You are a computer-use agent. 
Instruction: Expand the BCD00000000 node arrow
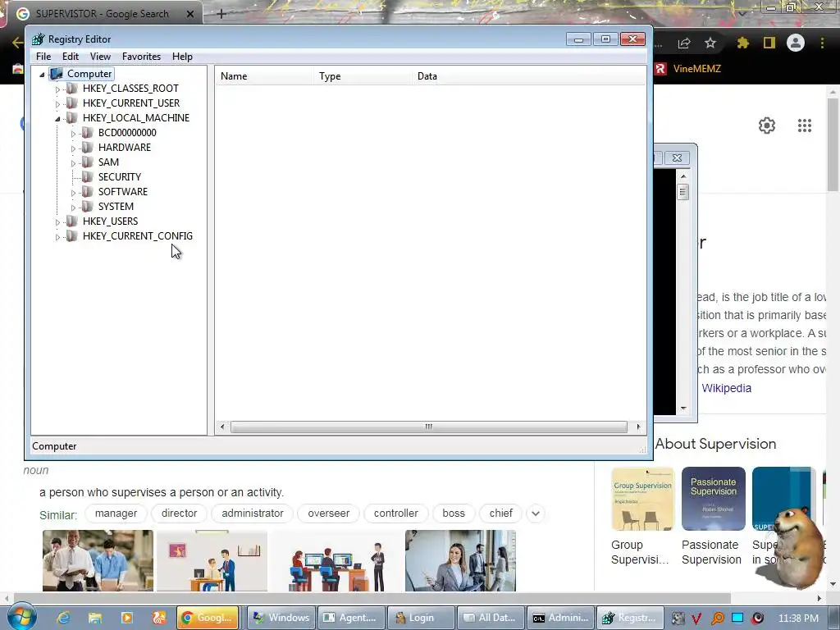point(73,134)
